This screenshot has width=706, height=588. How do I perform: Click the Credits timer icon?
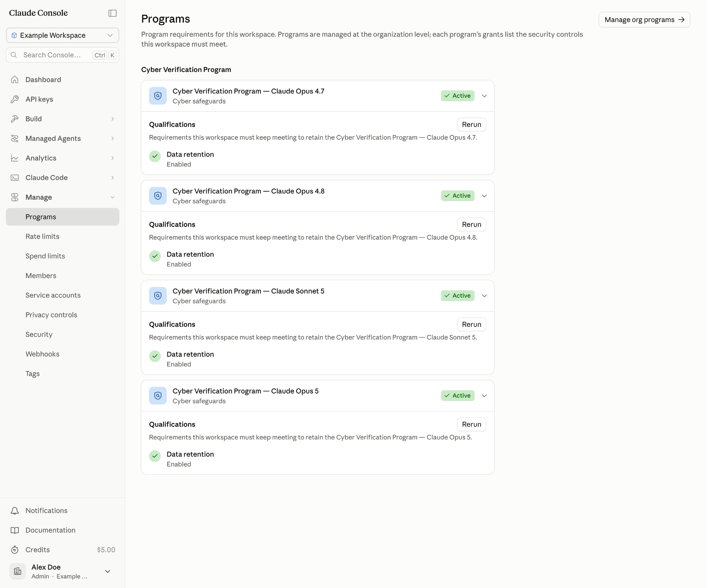pyautogui.click(x=15, y=550)
